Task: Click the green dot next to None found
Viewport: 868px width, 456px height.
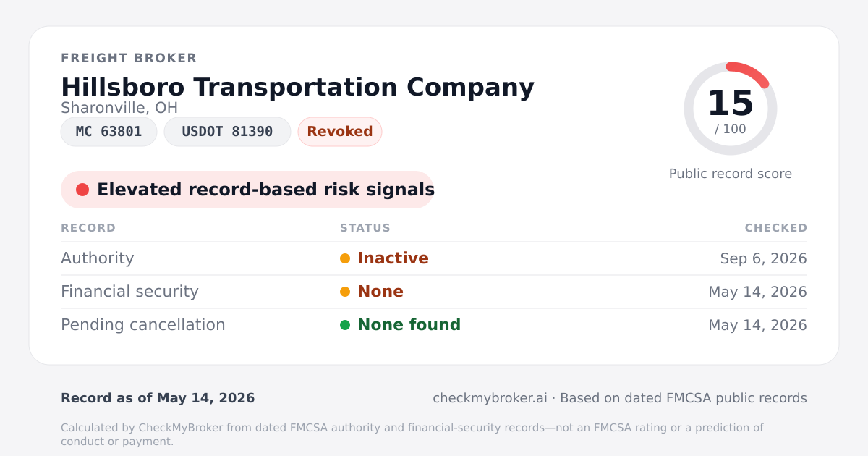Action: [345, 325]
